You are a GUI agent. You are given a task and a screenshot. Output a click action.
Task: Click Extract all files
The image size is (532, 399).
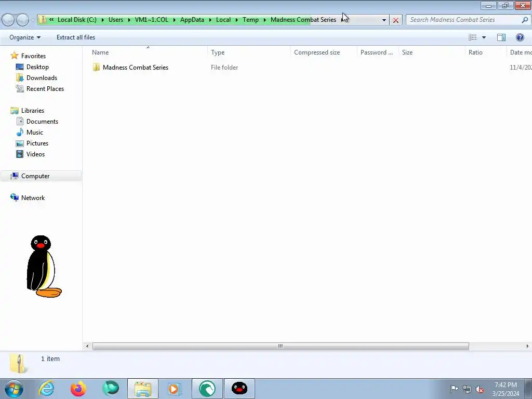(76, 37)
